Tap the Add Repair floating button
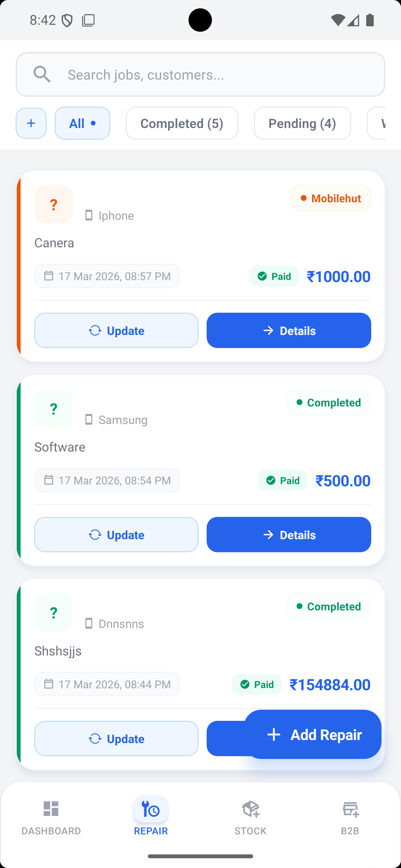The height and width of the screenshot is (868, 401). tap(313, 734)
